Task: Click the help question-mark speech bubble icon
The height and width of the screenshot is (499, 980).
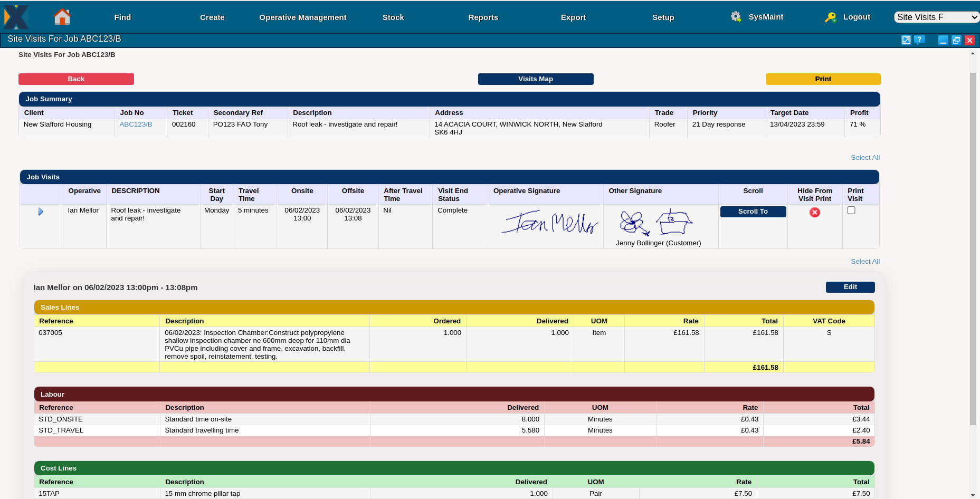Action: click(919, 40)
